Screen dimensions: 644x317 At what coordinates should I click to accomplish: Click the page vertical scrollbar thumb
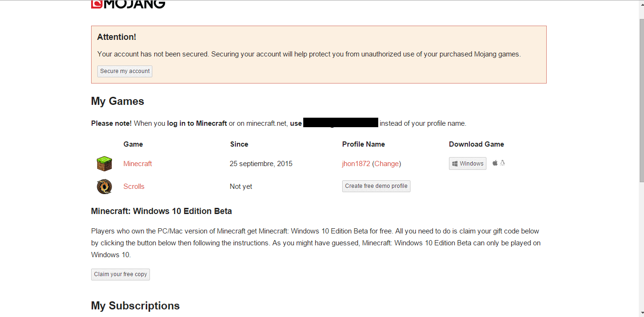[642, 100]
